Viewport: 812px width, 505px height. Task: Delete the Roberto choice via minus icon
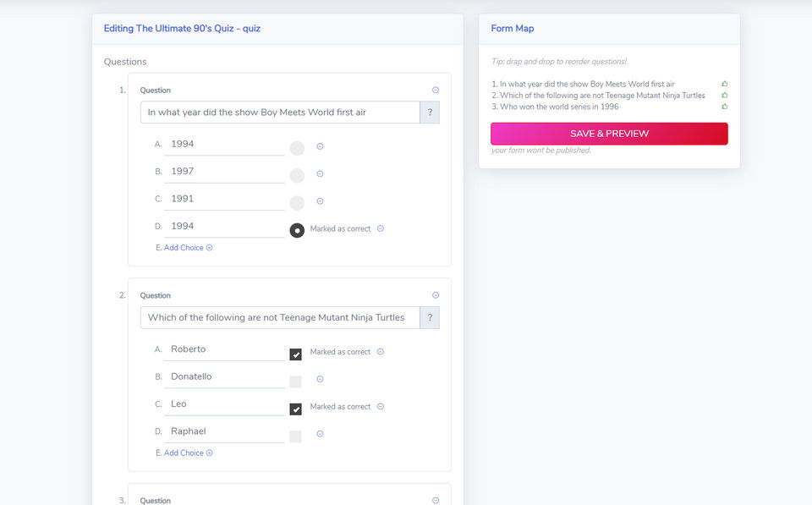tap(381, 352)
